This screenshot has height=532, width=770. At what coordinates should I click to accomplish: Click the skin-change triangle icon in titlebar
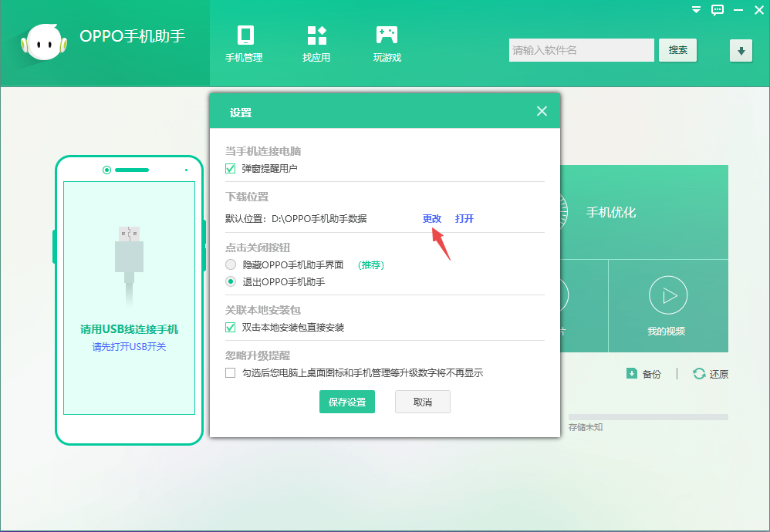[695, 10]
